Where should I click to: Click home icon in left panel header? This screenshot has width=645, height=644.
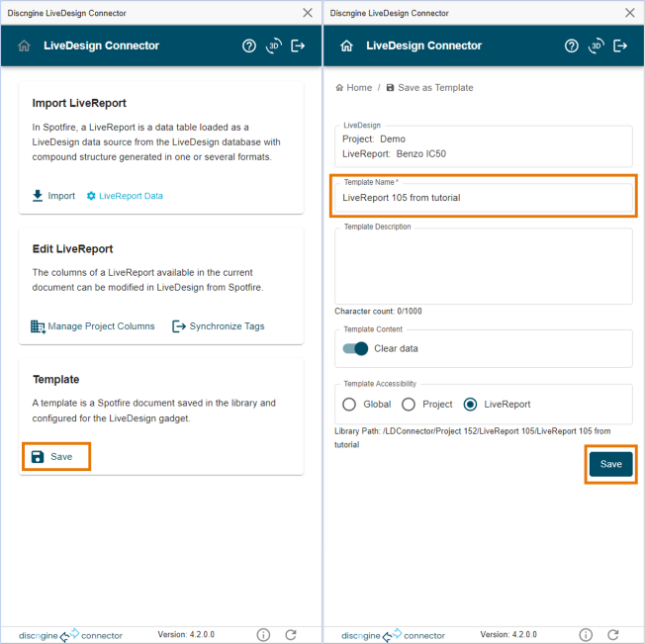[x=25, y=46]
